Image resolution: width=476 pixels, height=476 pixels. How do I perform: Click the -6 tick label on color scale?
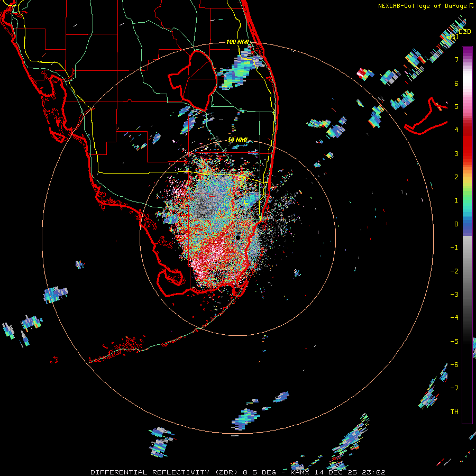pyautogui.click(x=454, y=365)
